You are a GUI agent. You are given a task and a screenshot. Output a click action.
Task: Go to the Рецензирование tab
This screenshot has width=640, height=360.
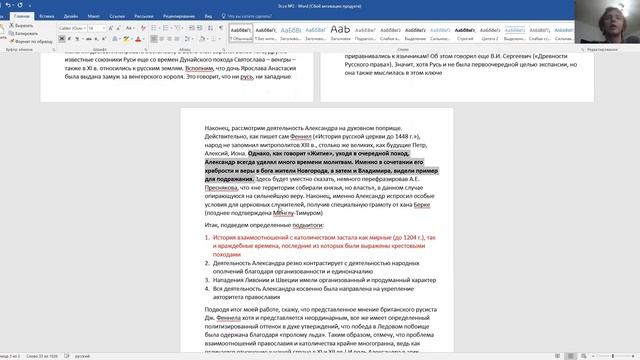[179, 16]
